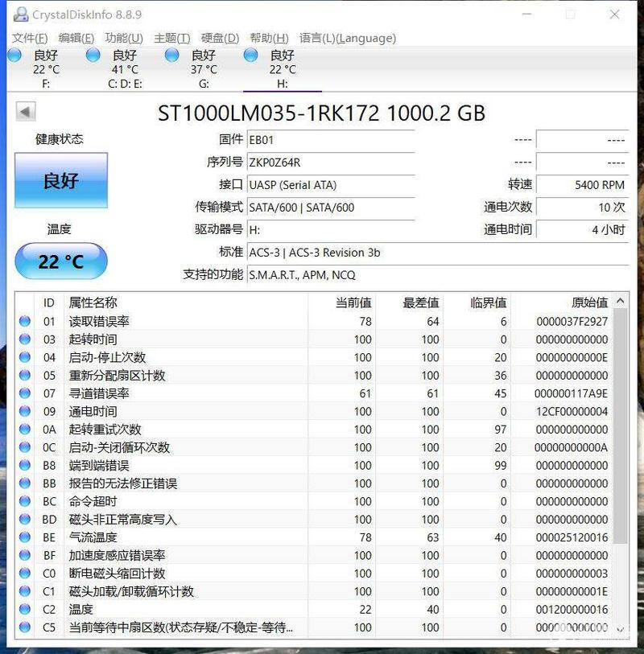The width and height of the screenshot is (644, 654).
Task: Click the 当前值 column header
Action: (x=342, y=302)
